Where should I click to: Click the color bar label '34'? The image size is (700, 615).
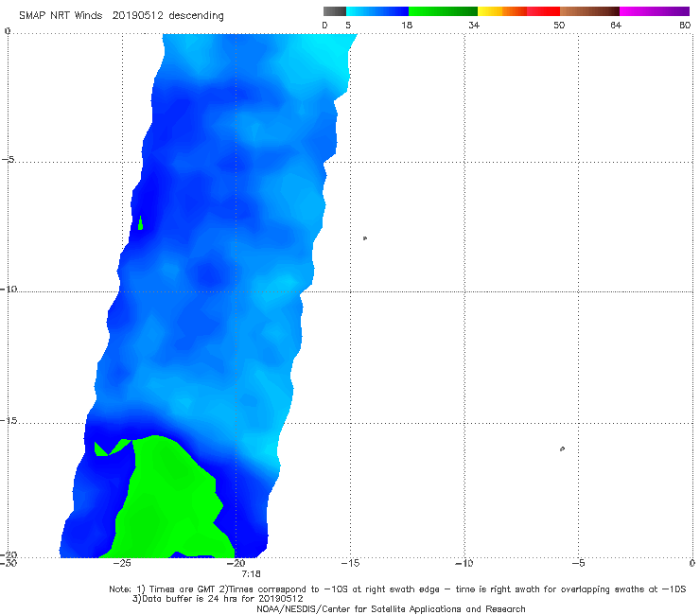[474, 25]
